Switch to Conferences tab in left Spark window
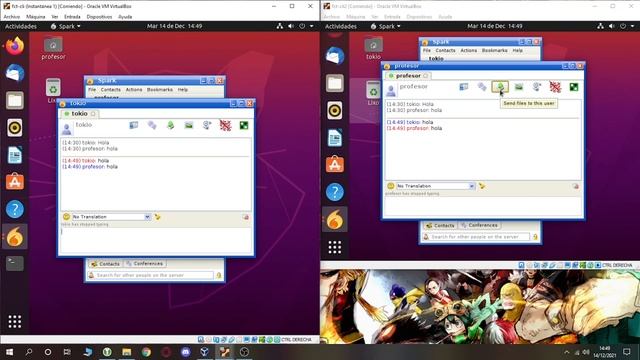640x360 pixels. pyautogui.click(x=144, y=264)
